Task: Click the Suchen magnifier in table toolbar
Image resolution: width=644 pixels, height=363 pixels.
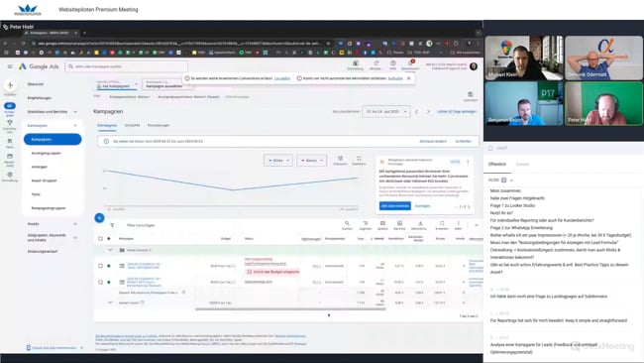Action: click(x=347, y=223)
